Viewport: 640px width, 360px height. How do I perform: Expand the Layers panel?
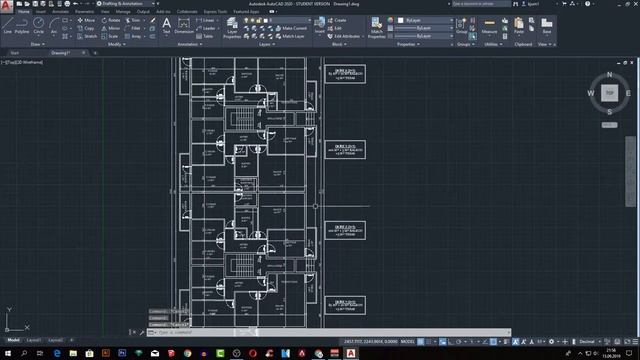pyautogui.click(x=266, y=44)
